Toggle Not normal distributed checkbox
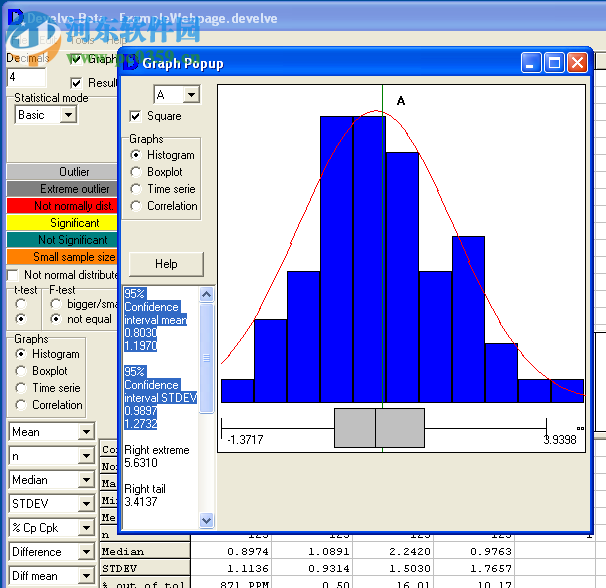 coord(12,275)
